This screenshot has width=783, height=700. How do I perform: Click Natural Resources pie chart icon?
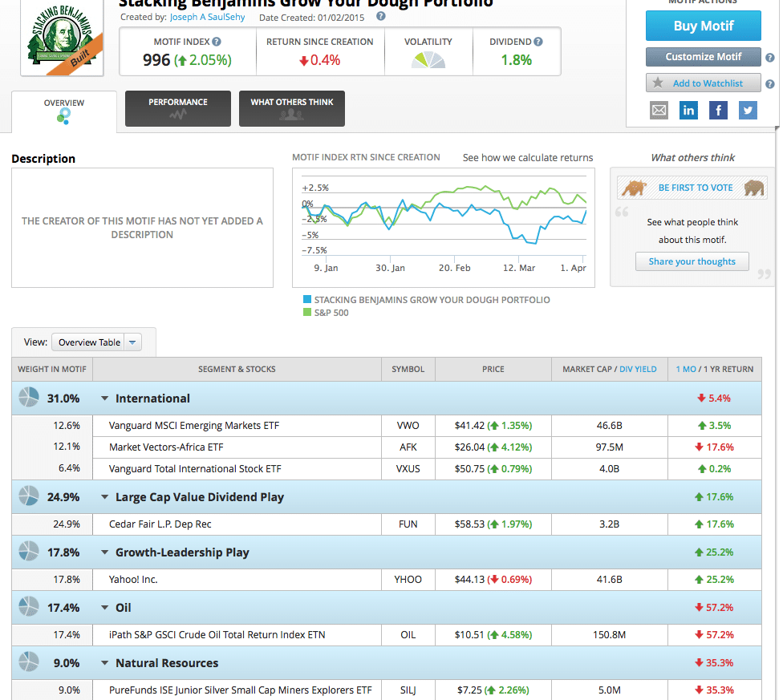28,662
